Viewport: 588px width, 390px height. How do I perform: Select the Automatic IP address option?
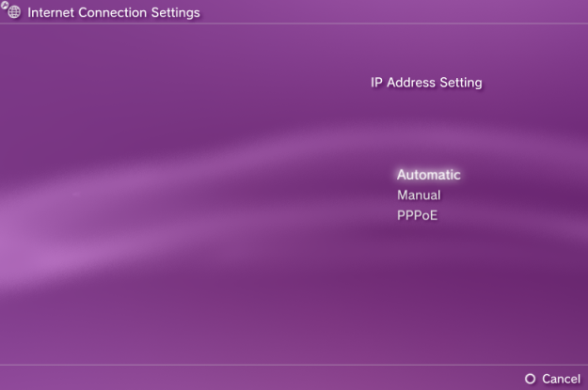[429, 175]
